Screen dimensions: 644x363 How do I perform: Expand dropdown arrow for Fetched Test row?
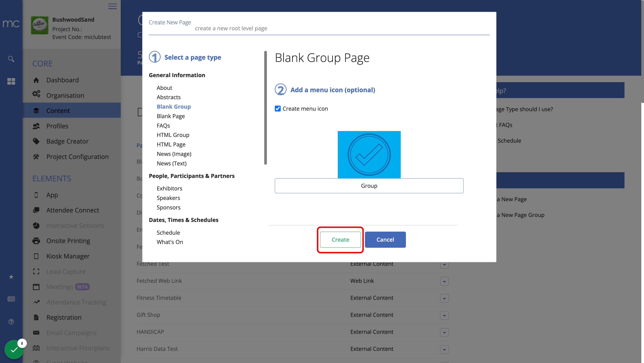[x=444, y=265]
